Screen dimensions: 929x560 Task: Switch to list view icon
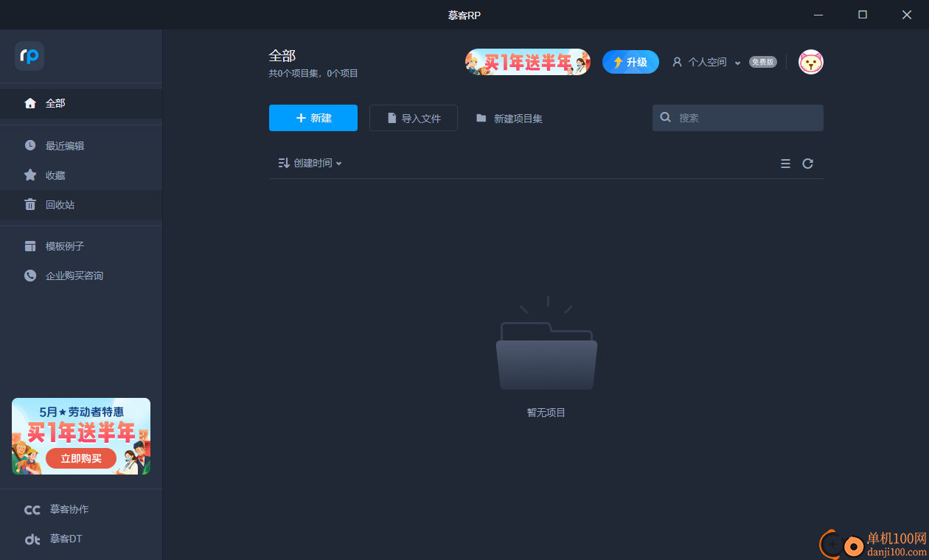point(785,164)
